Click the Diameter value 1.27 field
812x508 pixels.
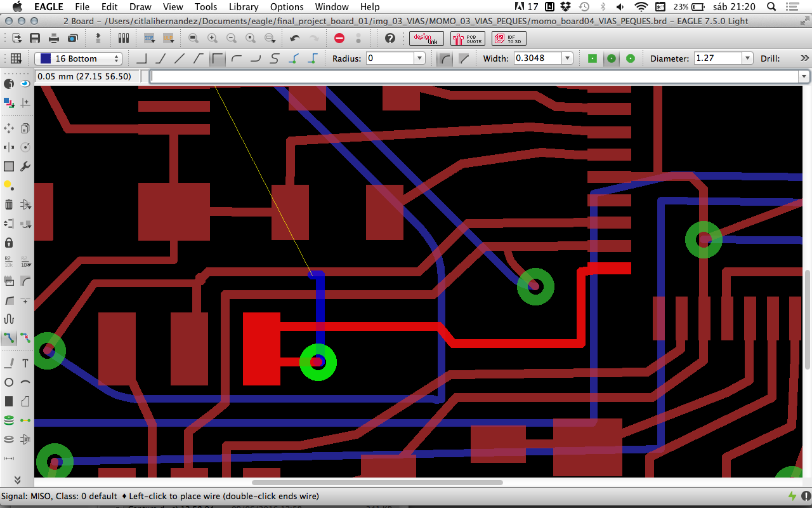(x=718, y=58)
